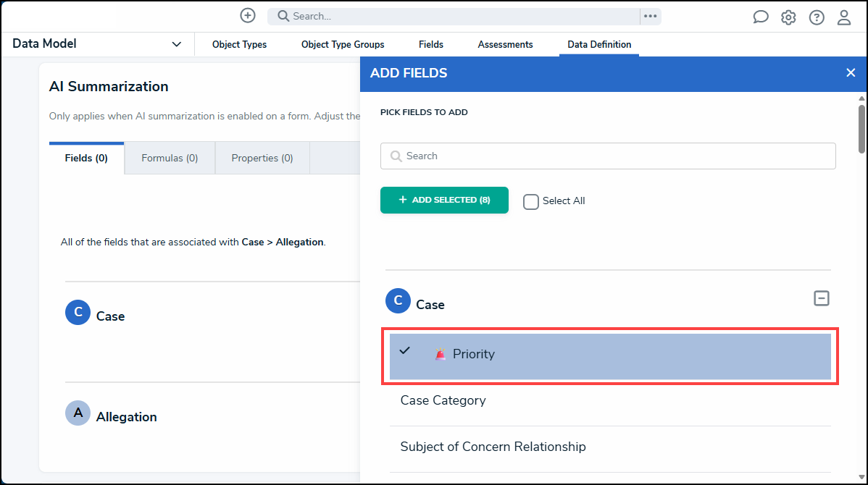Expand the Data Model dropdown

(x=176, y=44)
